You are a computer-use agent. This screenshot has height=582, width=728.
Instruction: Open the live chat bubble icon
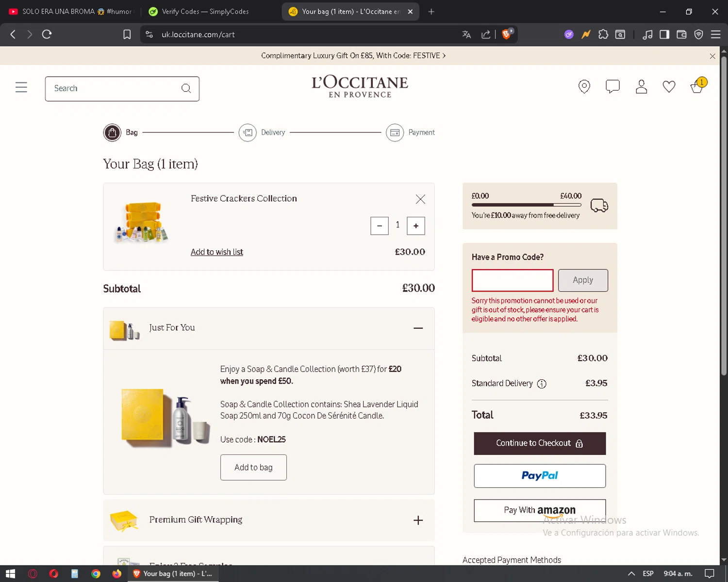[x=612, y=86]
